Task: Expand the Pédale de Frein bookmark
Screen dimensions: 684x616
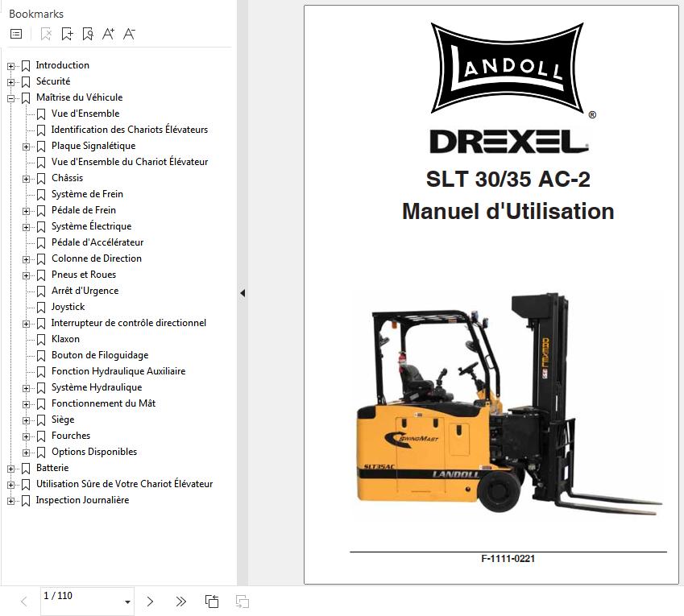Action: [x=26, y=212]
